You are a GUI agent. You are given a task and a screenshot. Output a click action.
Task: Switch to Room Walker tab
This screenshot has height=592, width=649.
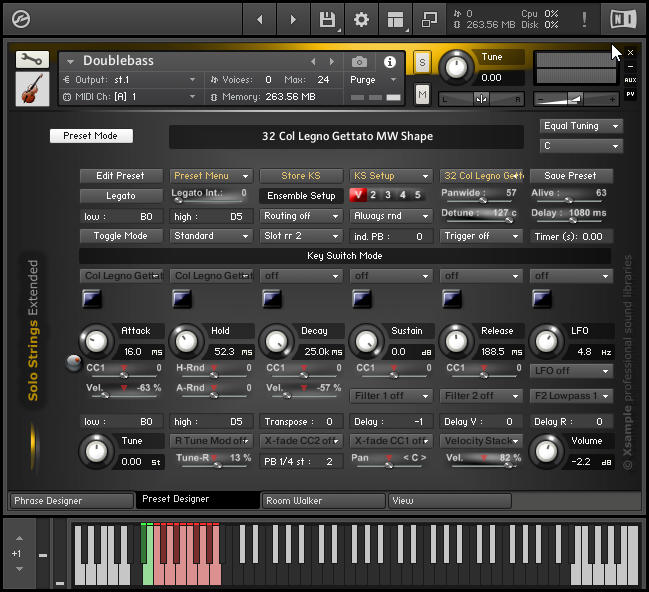(x=323, y=501)
